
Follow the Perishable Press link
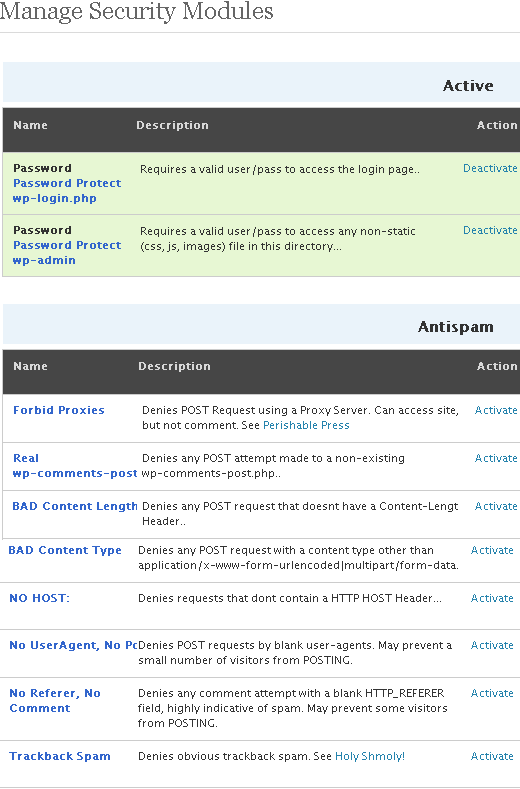tap(306, 426)
